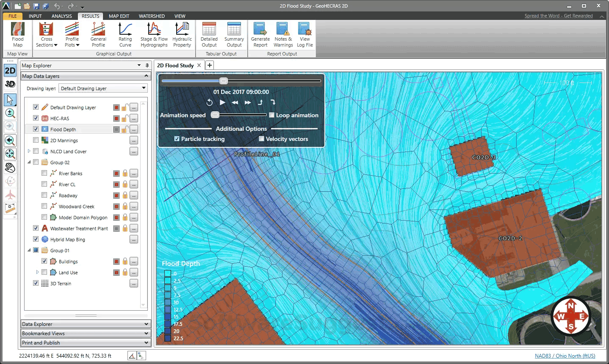Image resolution: width=609 pixels, height=364 pixels.
Task: Click Spread the Word - Get Rewarded
Action: point(558,16)
